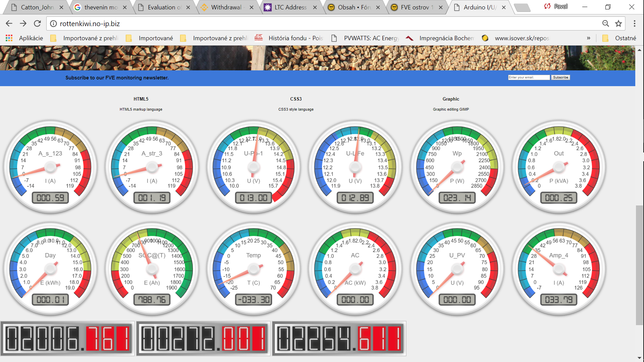This screenshot has height=362, width=644.
Task: Open the Chrome three-dot menu
Action: click(634, 23)
